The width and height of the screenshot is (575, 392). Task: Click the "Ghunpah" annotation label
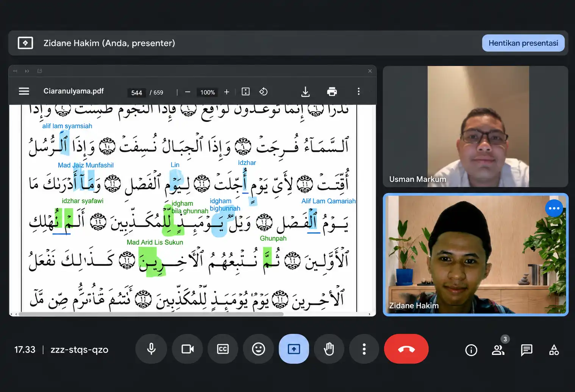(x=273, y=238)
